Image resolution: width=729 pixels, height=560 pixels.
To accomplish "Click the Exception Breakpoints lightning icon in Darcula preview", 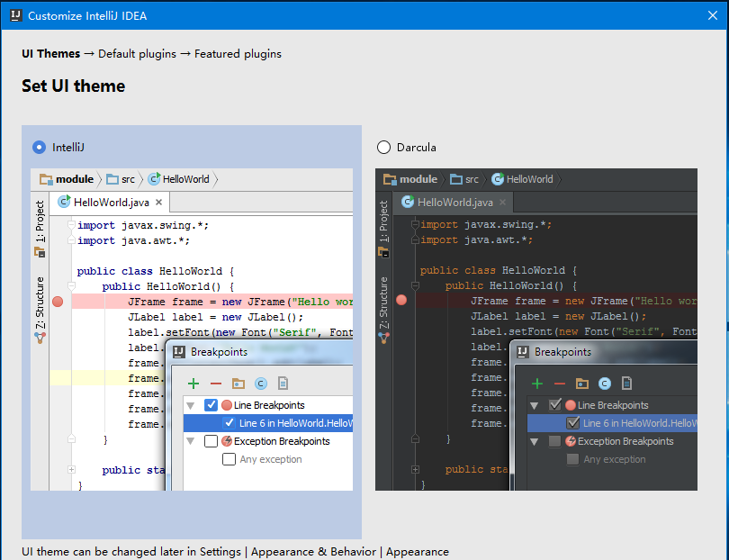I will coord(571,441).
